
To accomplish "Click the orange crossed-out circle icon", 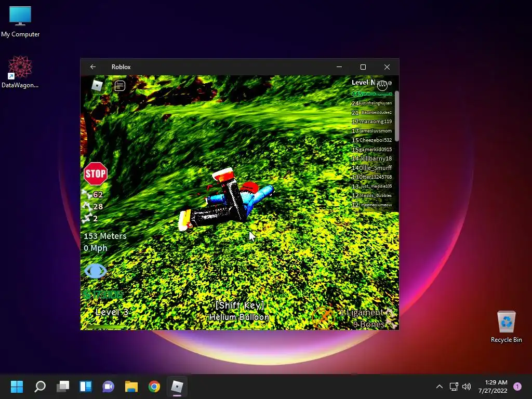I will pos(323,317).
